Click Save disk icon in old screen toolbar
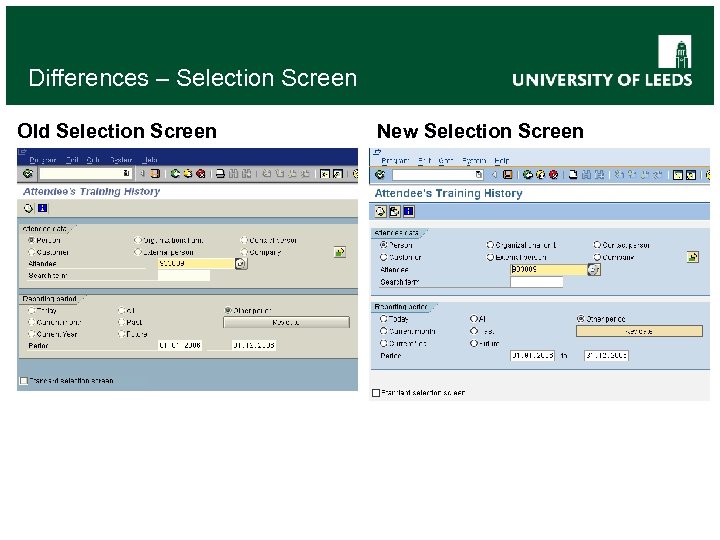720x540 pixels. coord(155,174)
